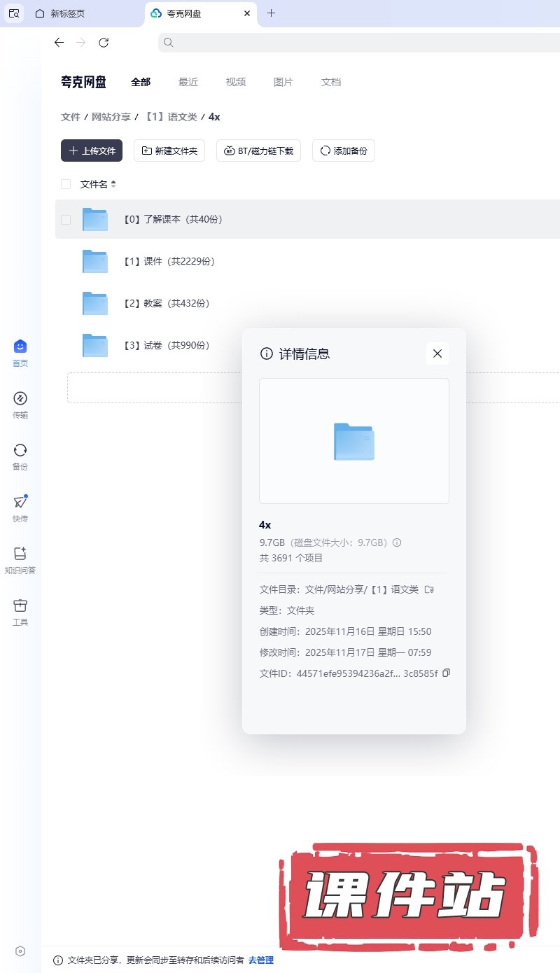
Task: Sort files using the 文件名 sort arrow
Action: (113, 184)
